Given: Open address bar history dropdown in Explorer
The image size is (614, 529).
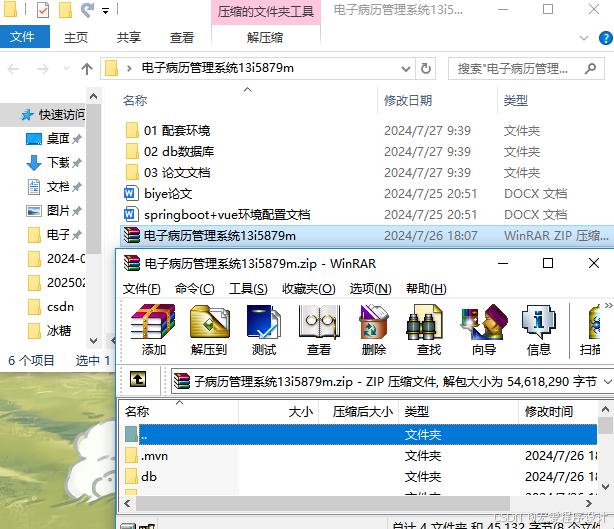Looking at the screenshot, I should point(406,69).
